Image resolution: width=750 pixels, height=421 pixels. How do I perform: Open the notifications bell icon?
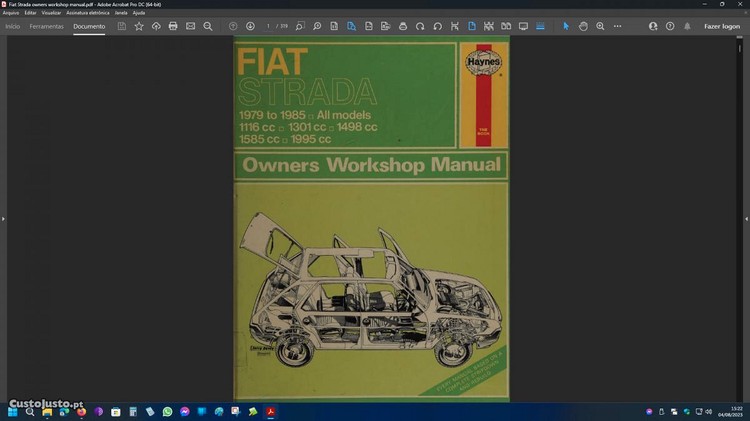click(x=687, y=26)
